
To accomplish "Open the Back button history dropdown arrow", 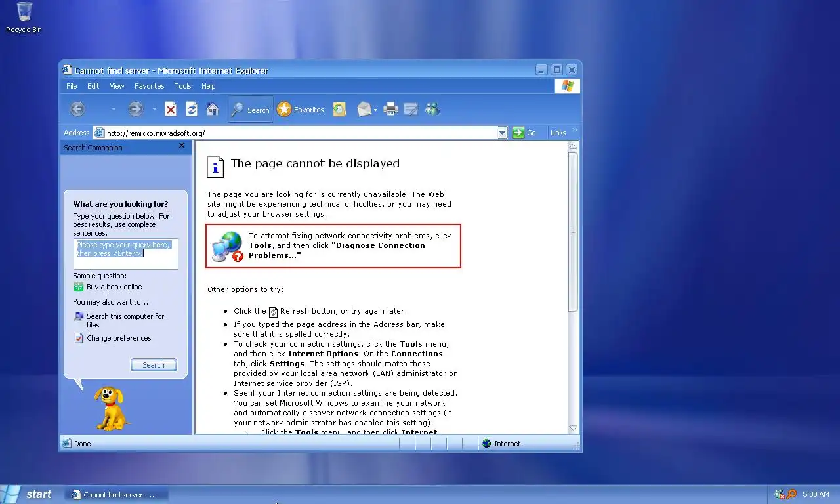I will coord(114,110).
